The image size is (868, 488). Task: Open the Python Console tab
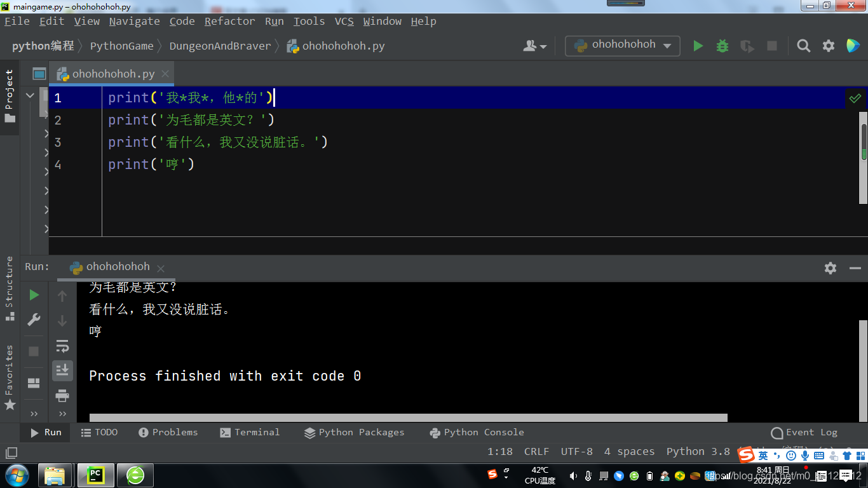pos(477,432)
